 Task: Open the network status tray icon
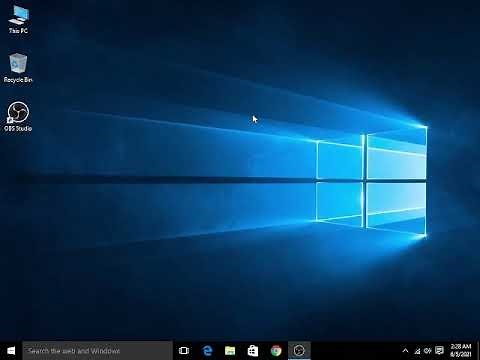[x=417, y=351]
